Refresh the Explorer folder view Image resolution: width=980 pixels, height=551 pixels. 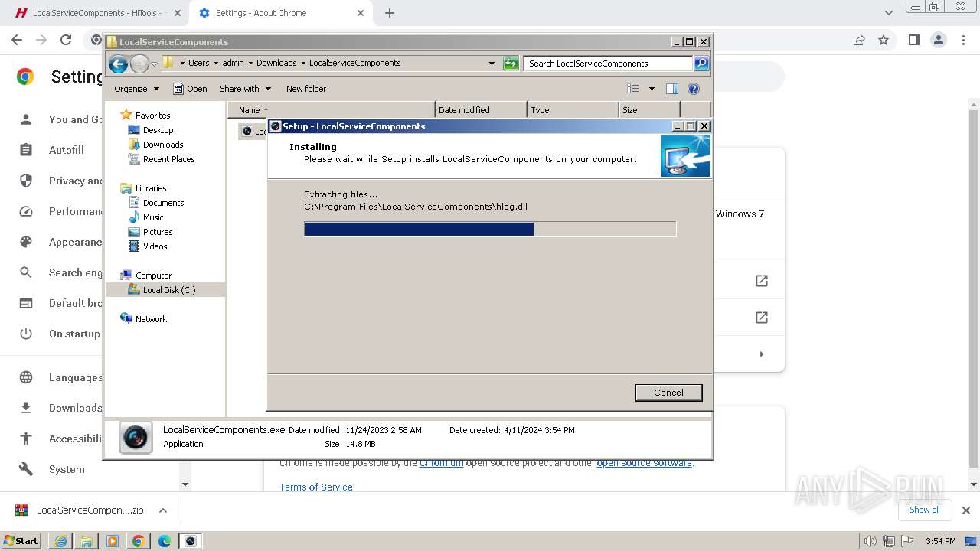click(511, 64)
